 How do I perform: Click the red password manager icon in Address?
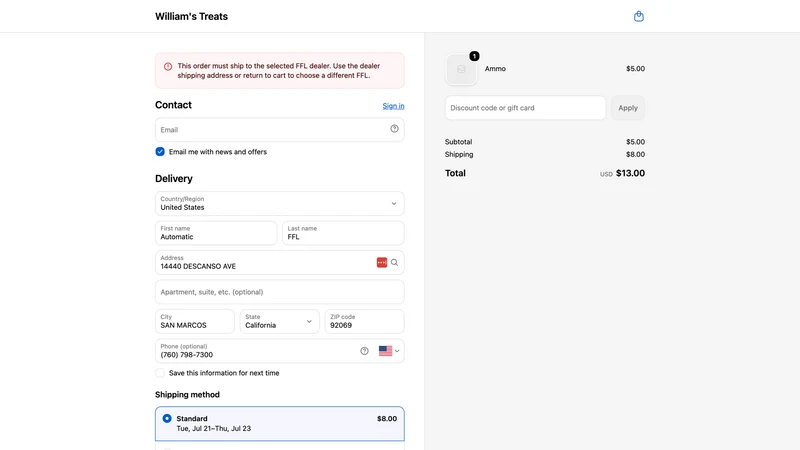(382, 262)
